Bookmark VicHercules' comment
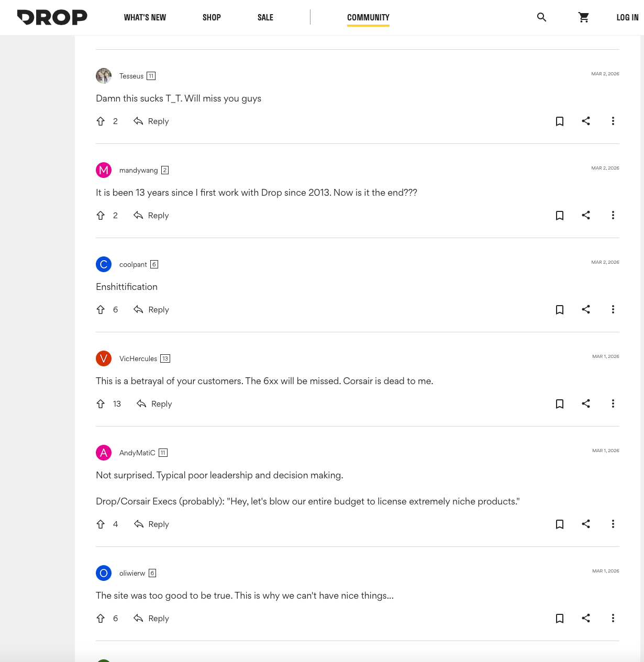The width and height of the screenshot is (644, 662). pos(560,403)
